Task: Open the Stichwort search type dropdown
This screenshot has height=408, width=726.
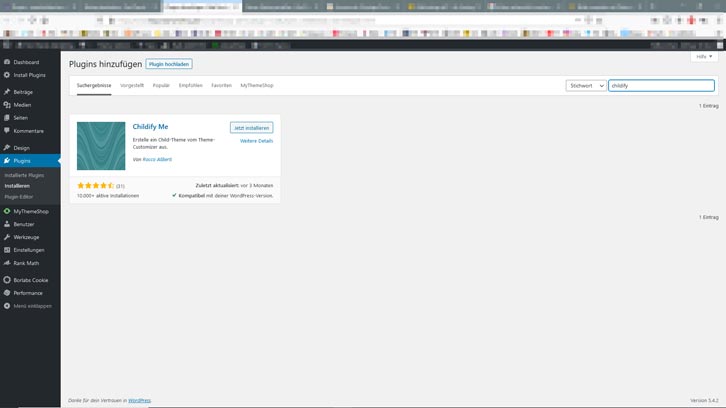Action: [586, 86]
